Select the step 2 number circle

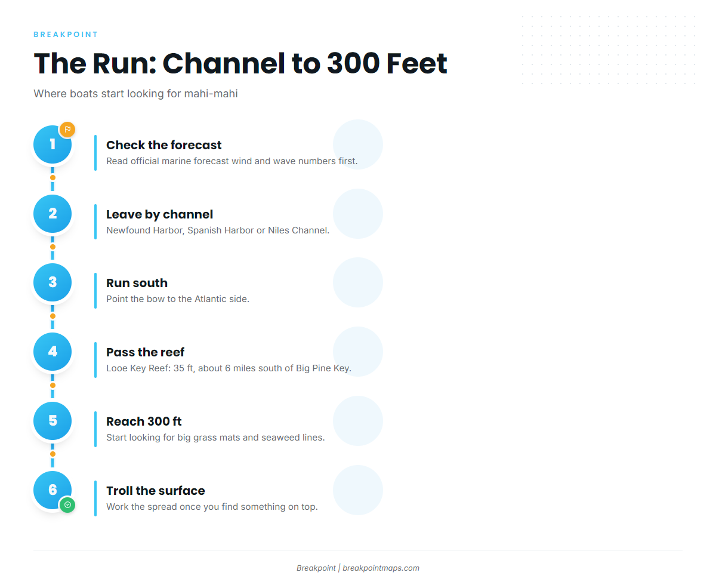coord(53,214)
